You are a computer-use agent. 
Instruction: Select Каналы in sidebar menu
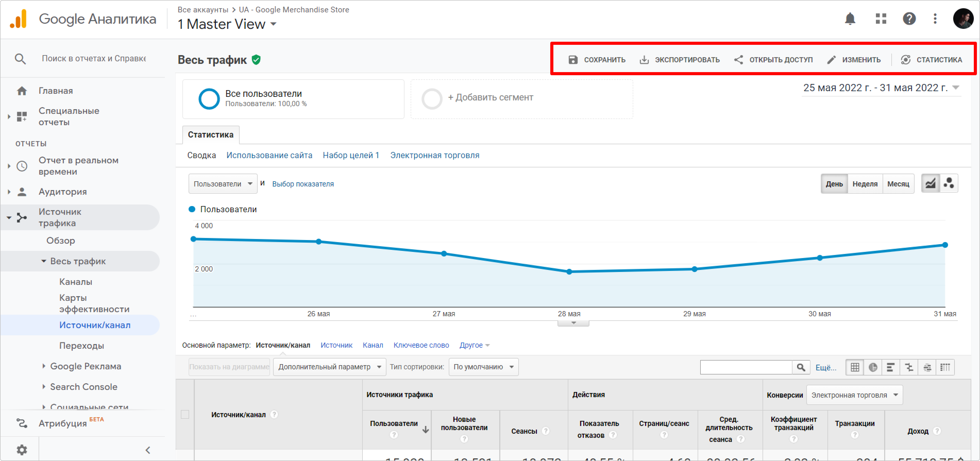76,281
